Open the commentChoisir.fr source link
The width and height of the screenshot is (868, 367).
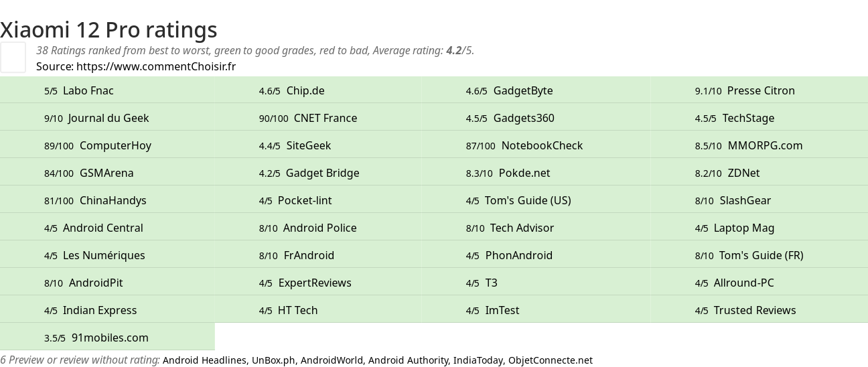tap(156, 66)
